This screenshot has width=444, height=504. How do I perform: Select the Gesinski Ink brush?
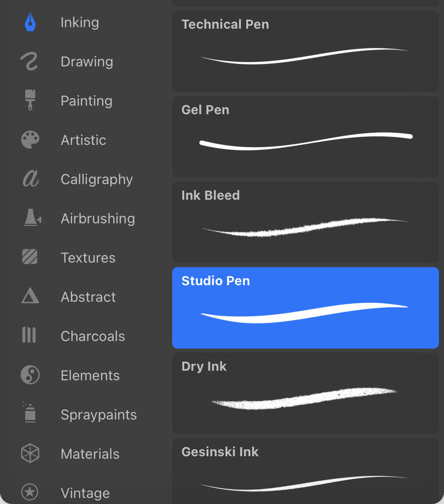[305, 473]
